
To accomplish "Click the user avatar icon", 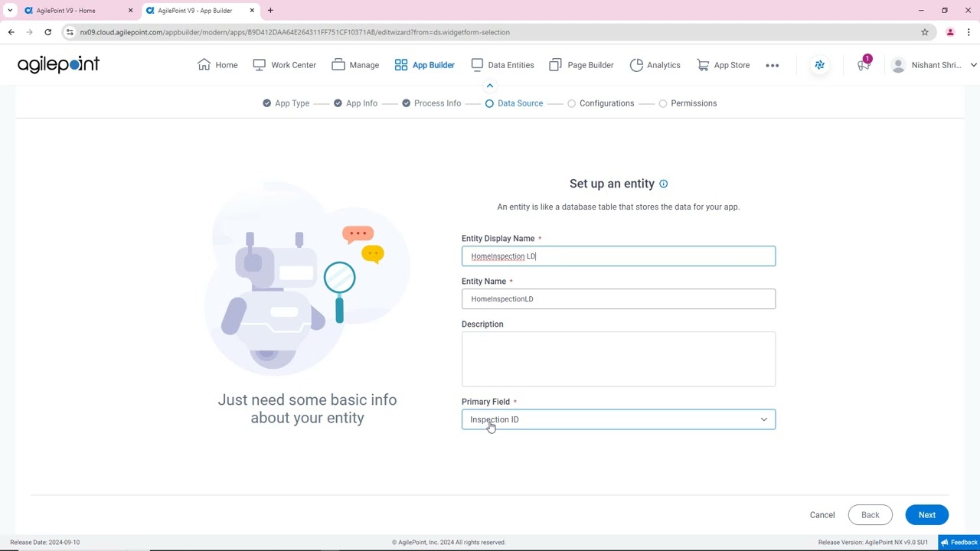I will tap(899, 65).
